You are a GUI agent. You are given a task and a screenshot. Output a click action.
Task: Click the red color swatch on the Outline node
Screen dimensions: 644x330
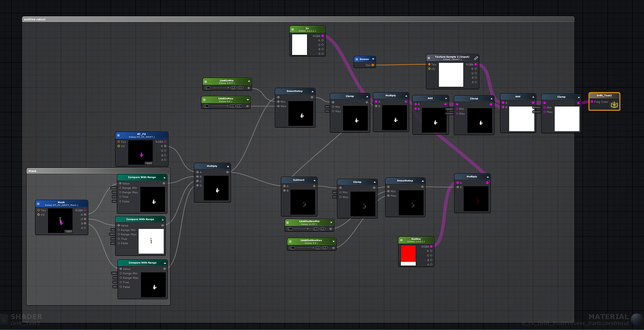[408, 253]
